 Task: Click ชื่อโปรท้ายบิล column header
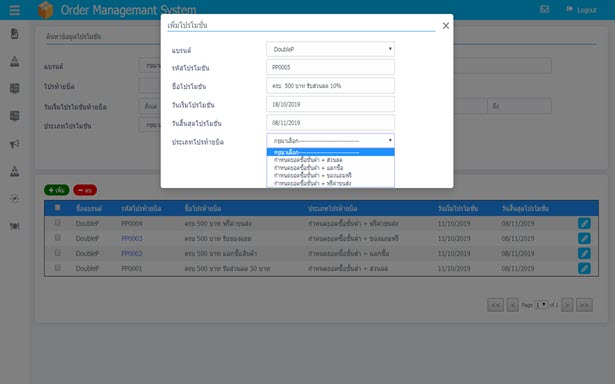(x=203, y=209)
